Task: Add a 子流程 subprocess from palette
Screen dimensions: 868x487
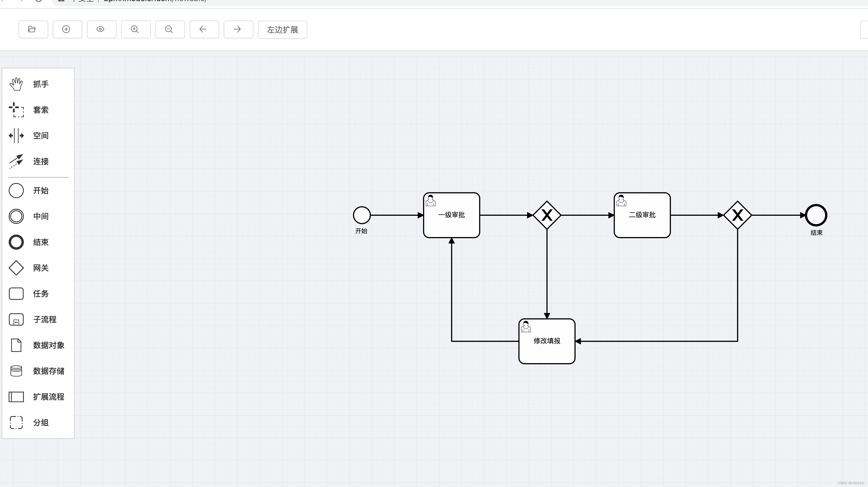Action: pos(16,320)
